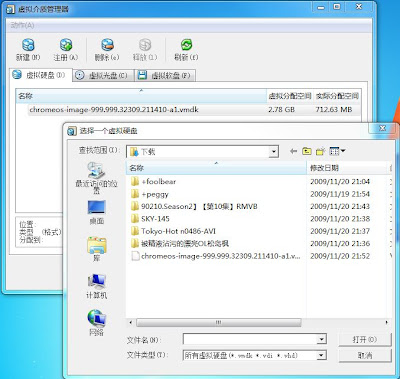400x379 pixels.
Task: Go to 桌面 in the places bar
Action: (x=96, y=212)
